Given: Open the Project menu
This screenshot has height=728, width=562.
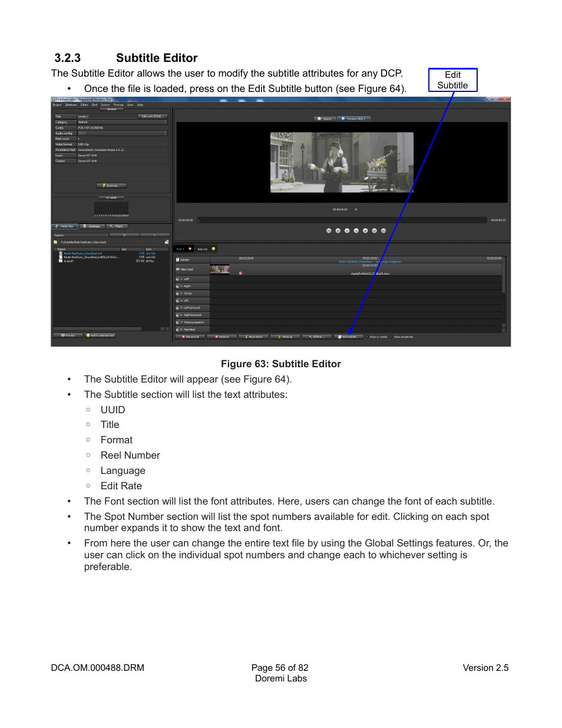Looking at the screenshot, I should pyautogui.click(x=57, y=105).
